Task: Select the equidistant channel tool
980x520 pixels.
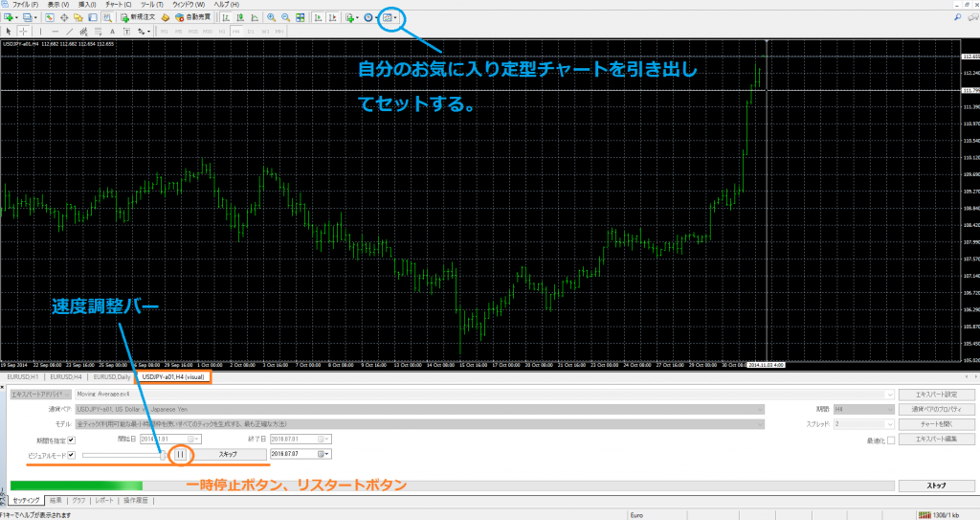Action: tap(84, 32)
